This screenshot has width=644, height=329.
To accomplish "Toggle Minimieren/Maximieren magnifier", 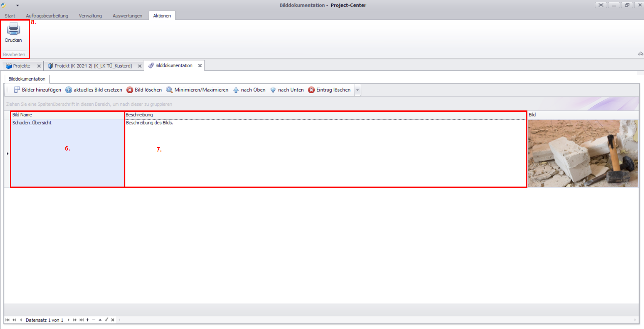I will coord(197,90).
